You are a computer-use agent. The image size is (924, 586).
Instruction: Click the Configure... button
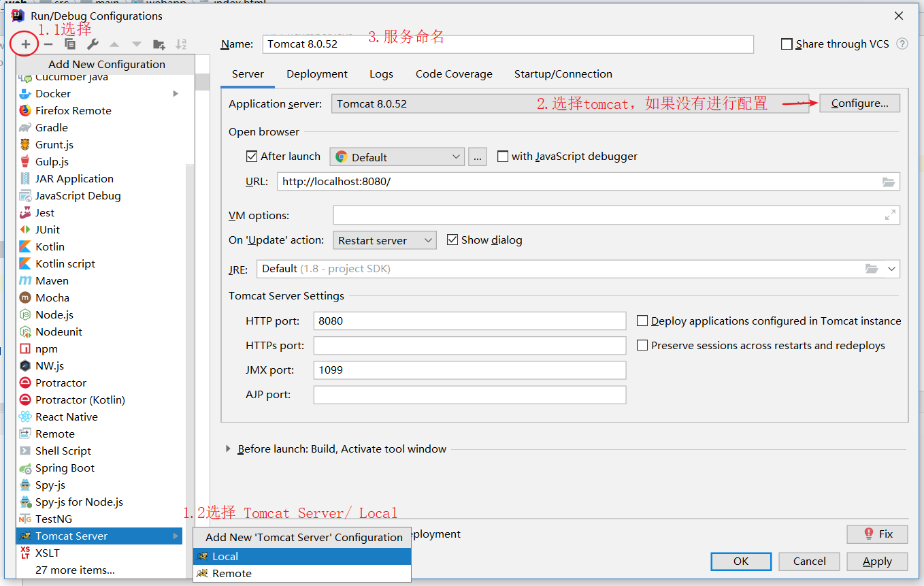coord(860,103)
